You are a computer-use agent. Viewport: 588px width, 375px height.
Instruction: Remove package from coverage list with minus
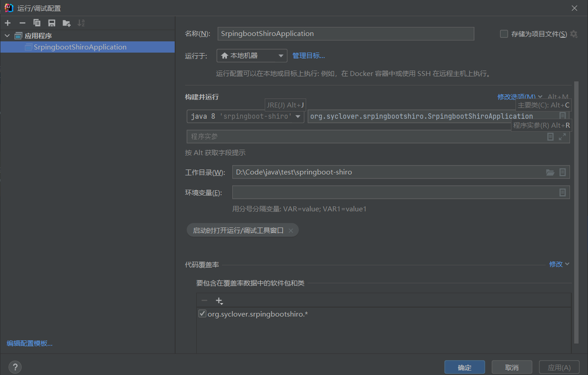click(x=204, y=300)
